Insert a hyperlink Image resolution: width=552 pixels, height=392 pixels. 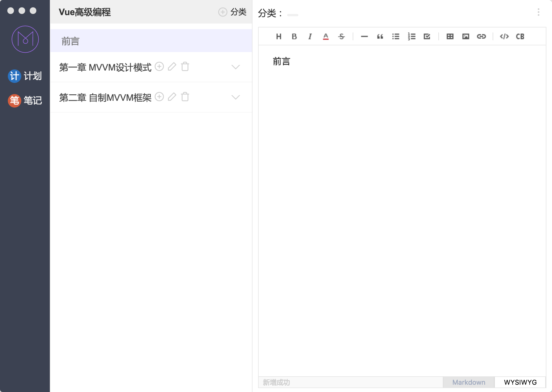click(x=481, y=36)
